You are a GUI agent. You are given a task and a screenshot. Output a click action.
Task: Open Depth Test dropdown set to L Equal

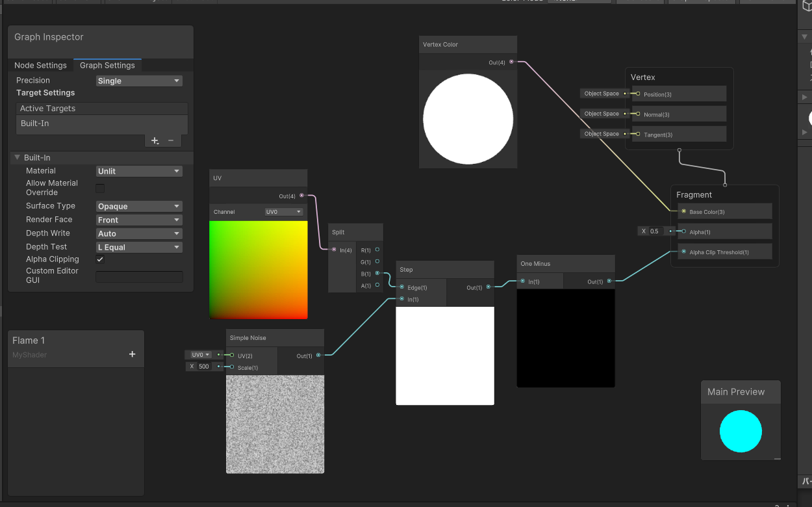click(139, 247)
